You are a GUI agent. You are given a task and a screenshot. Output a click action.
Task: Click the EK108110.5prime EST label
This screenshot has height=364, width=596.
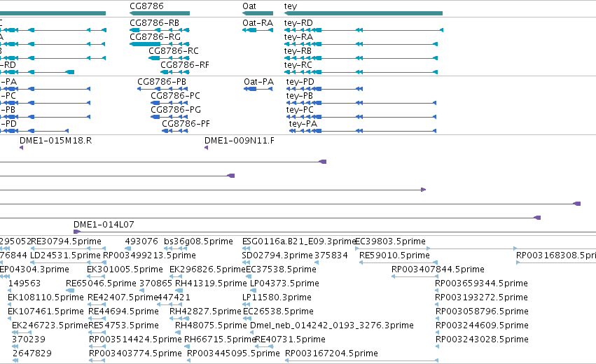point(46,298)
